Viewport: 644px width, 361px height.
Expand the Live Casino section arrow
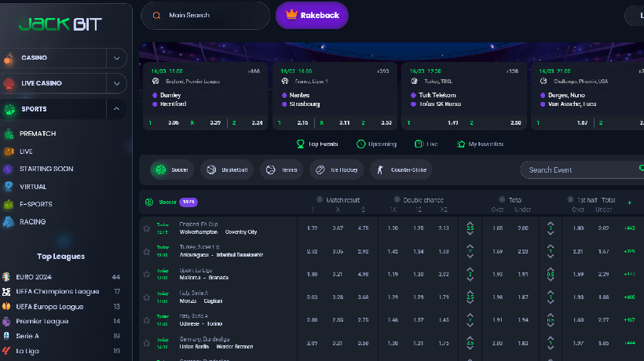116,83
